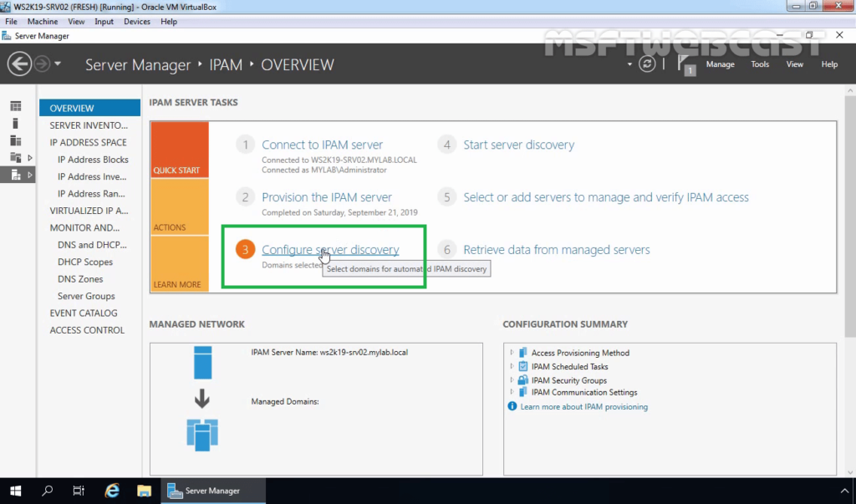Click Start server discovery link
Screen dimensions: 856x504
tap(518, 145)
